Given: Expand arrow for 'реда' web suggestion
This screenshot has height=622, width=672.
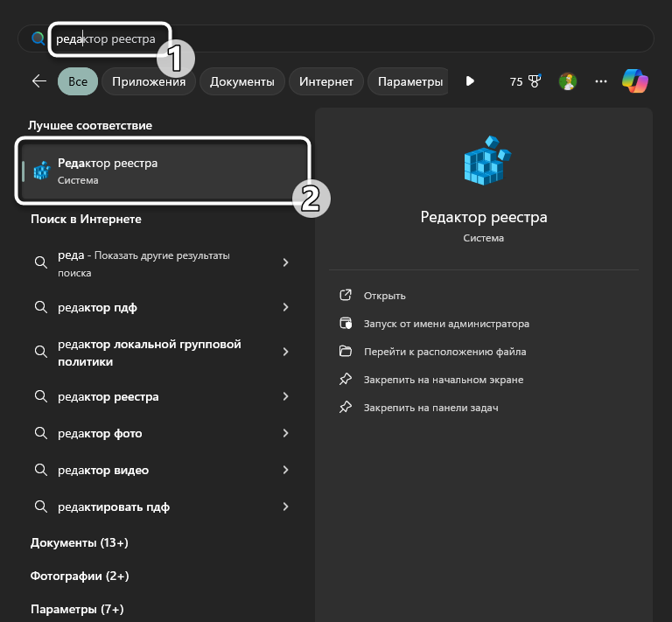Looking at the screenshot, I should click(285, 262).
